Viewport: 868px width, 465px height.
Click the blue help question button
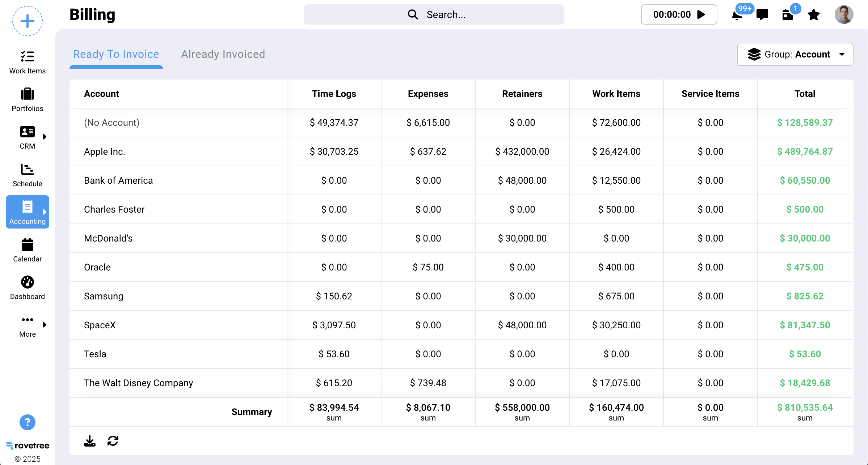[28, 422]
